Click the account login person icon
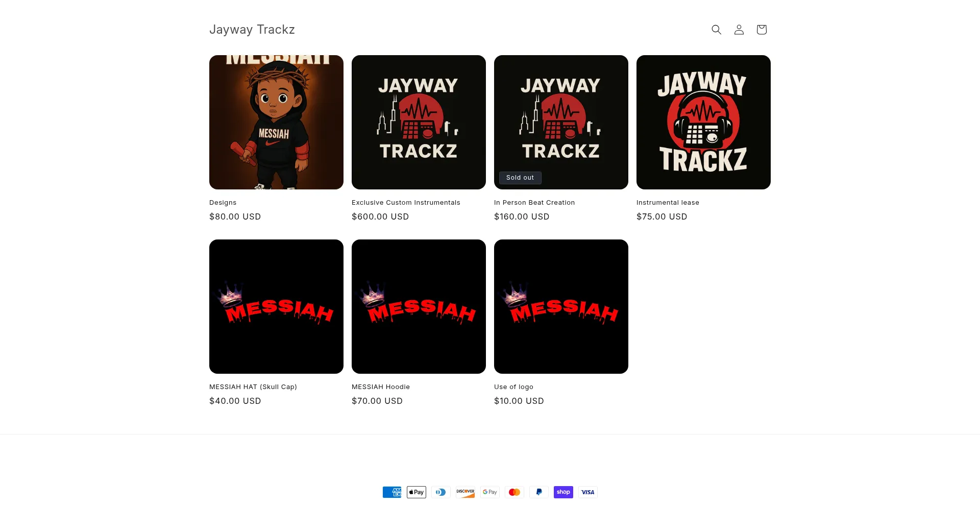This screenshot has width=980, height=507. (739, 30)
